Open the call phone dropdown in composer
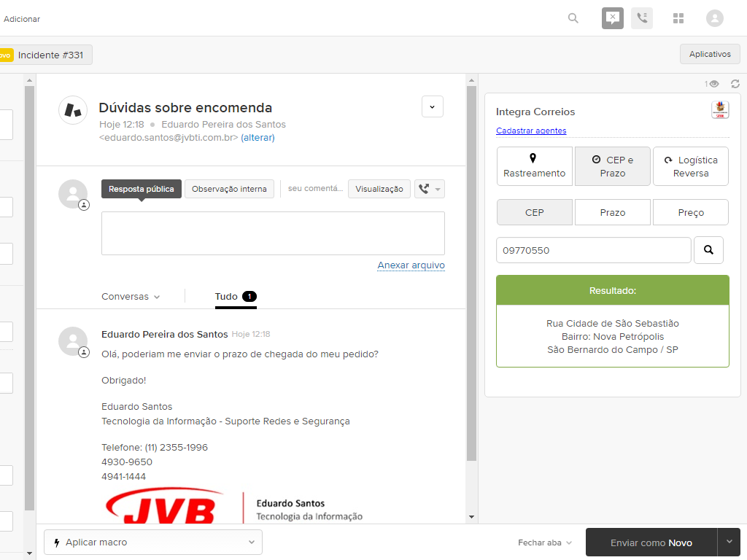 [x=429, y=189]
